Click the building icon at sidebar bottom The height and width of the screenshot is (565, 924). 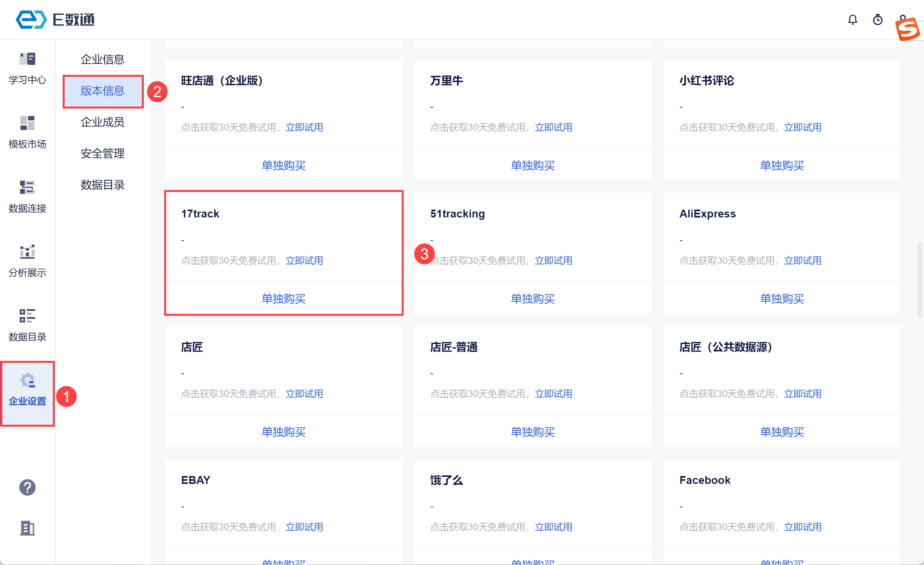click(27, 528)
